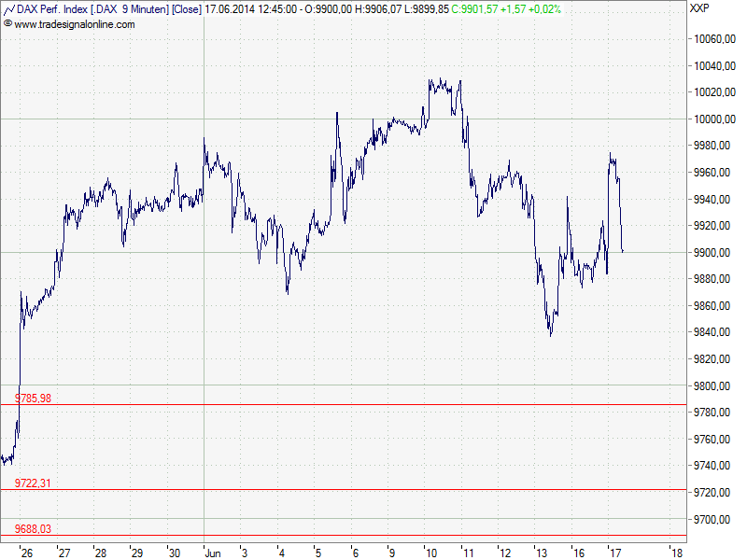Image resolution: width=747 pixels, height=560 pixels.
Task: Click the Jun label on the date axis
Action: [212, 551]
